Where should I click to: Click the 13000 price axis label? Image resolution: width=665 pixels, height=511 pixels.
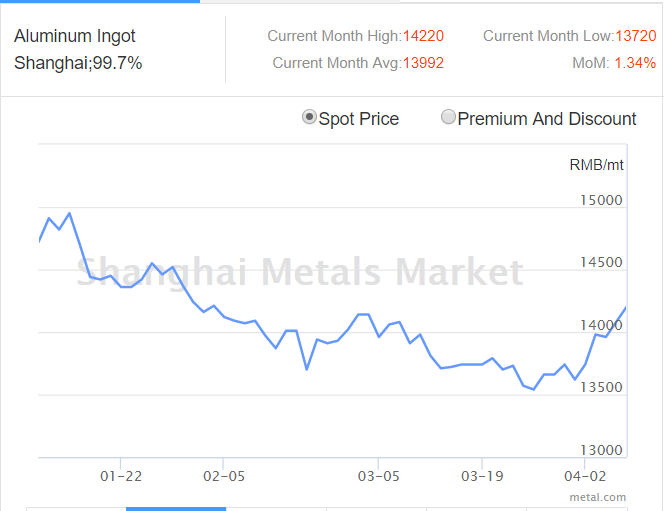click(x=601, y=450)
